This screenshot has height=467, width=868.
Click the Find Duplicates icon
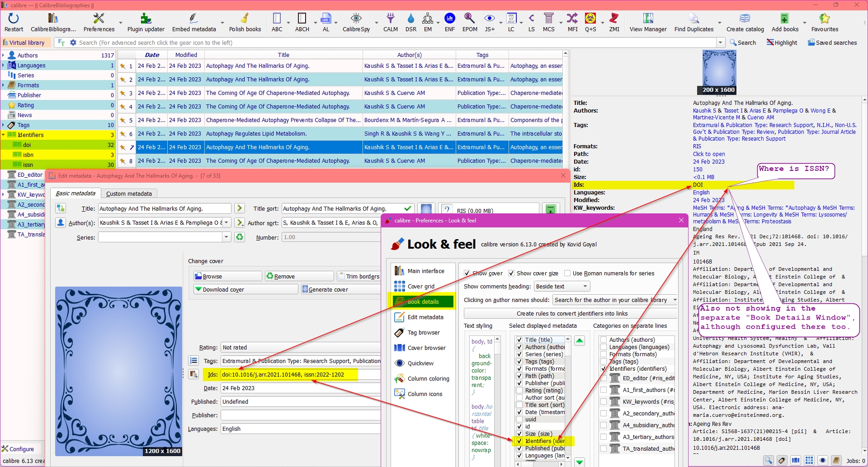(x=694, y=23)
